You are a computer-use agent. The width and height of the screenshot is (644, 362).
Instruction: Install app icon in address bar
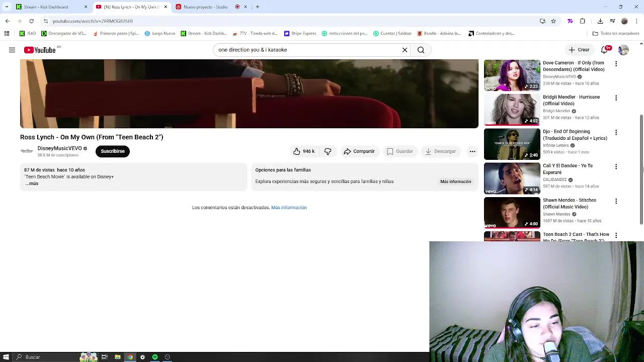point(542,21)
